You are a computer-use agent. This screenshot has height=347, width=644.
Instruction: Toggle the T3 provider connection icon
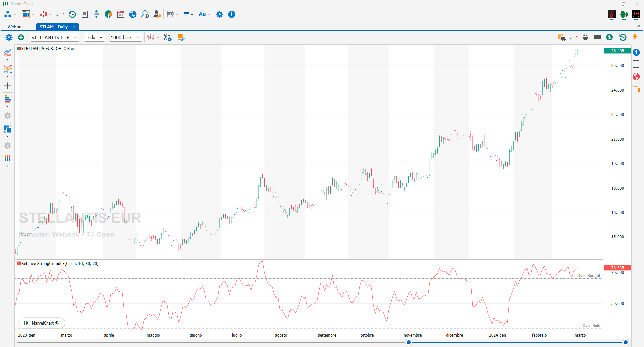[636, 14]
